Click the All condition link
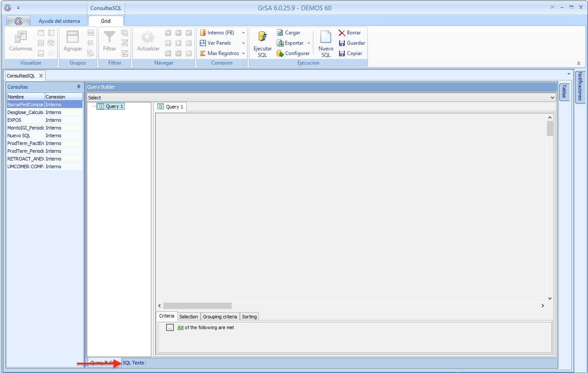Screen dimensions: 588x373 click(181, 327)
